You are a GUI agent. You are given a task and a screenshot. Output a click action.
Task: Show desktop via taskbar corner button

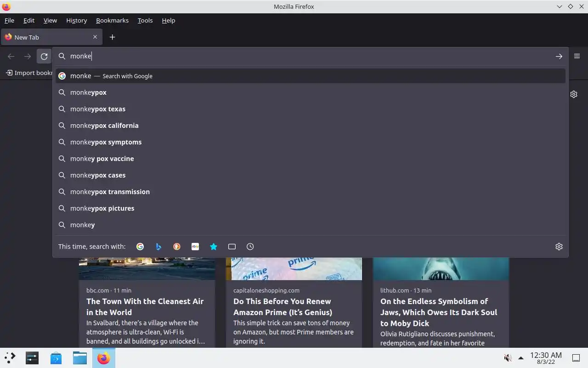pyautogui.click(x=576, y=358)
